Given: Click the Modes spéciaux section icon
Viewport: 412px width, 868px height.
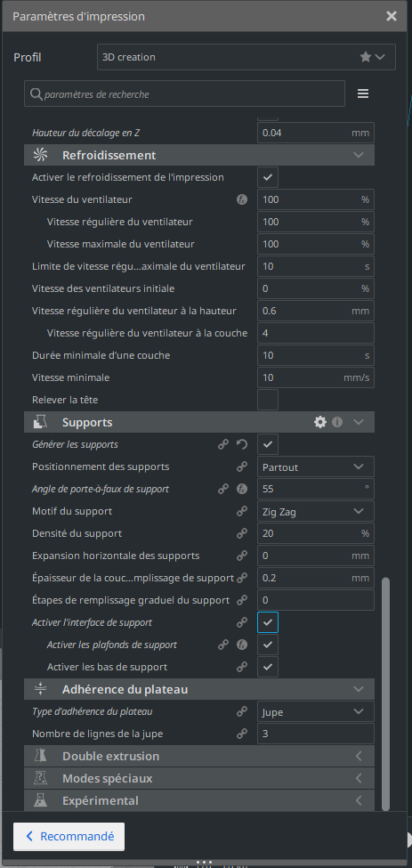Looking at the screenshot, I should click(x=40, y=778).
